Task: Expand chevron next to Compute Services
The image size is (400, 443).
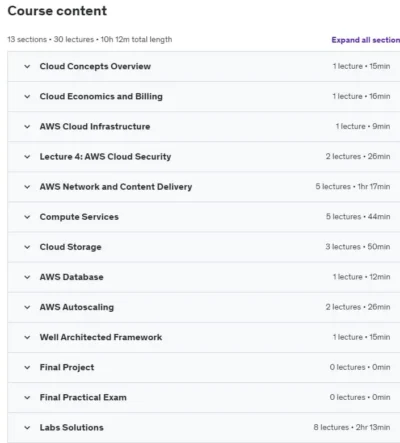Action: coord(27,217)
